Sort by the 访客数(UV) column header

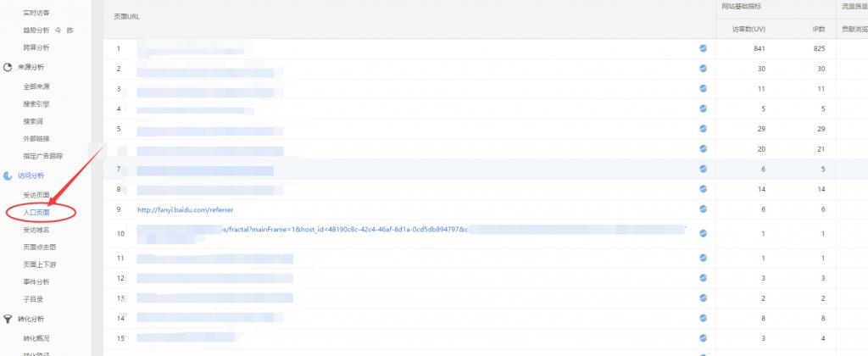[748, 29]
